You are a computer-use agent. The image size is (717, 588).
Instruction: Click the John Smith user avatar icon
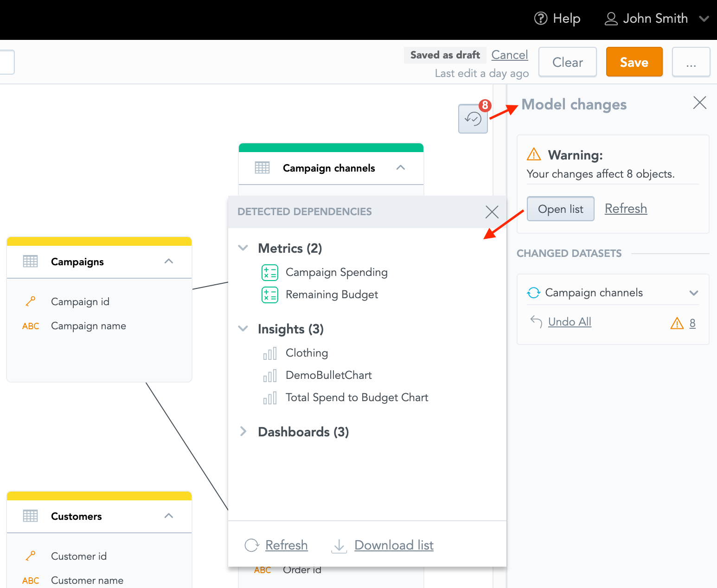[x=611, y=19]
